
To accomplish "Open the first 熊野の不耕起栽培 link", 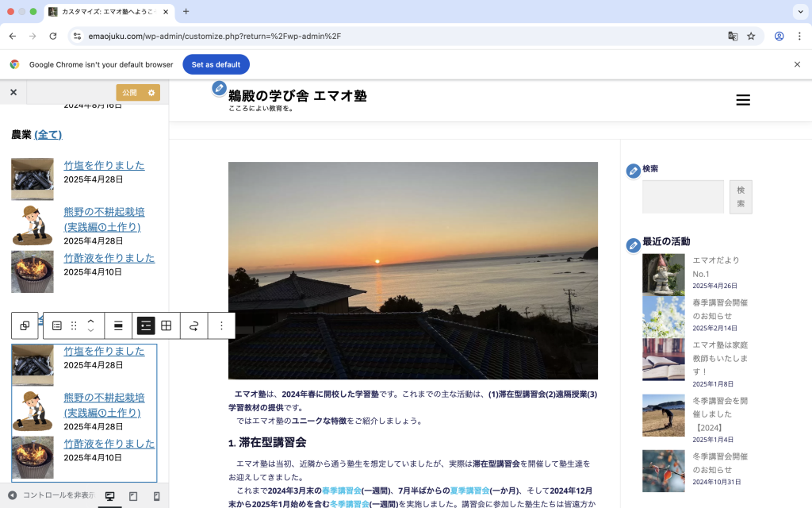I will coord(104,219).
